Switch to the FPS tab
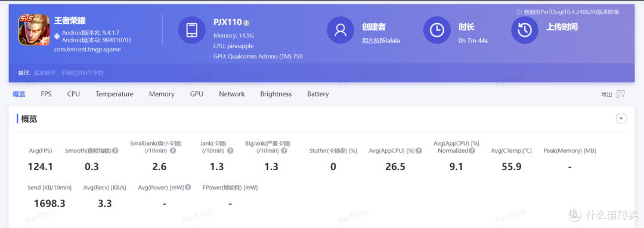 47,94
